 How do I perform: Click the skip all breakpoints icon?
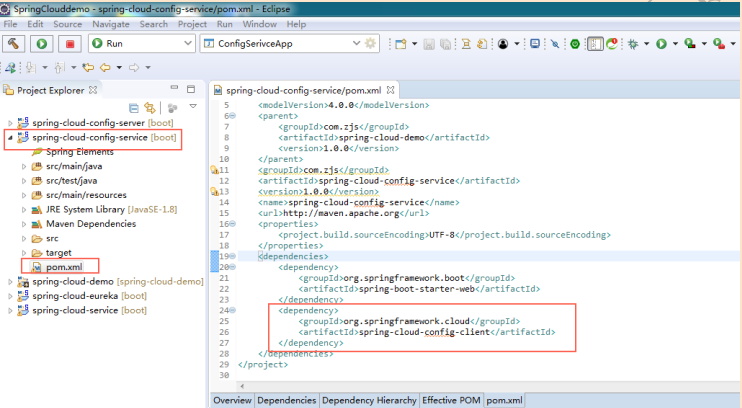click(x=555, y=44)
